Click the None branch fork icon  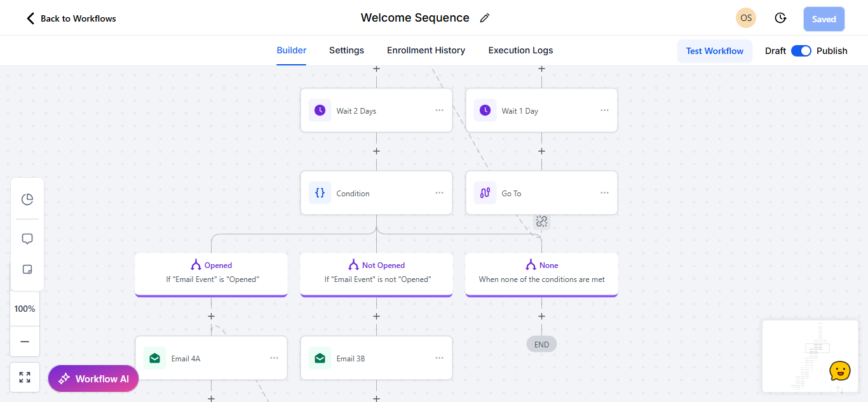pyautogui.click(x=531, y=265)
